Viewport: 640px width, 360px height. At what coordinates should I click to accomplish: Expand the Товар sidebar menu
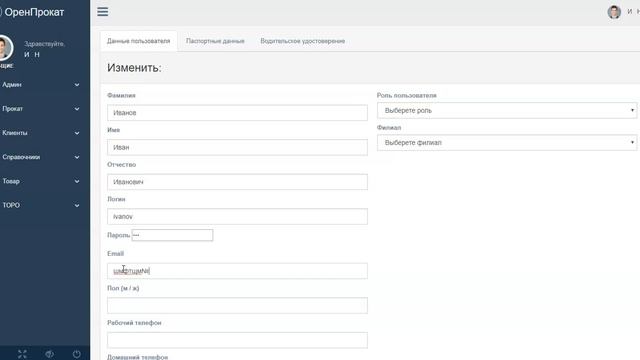[41, 181]
